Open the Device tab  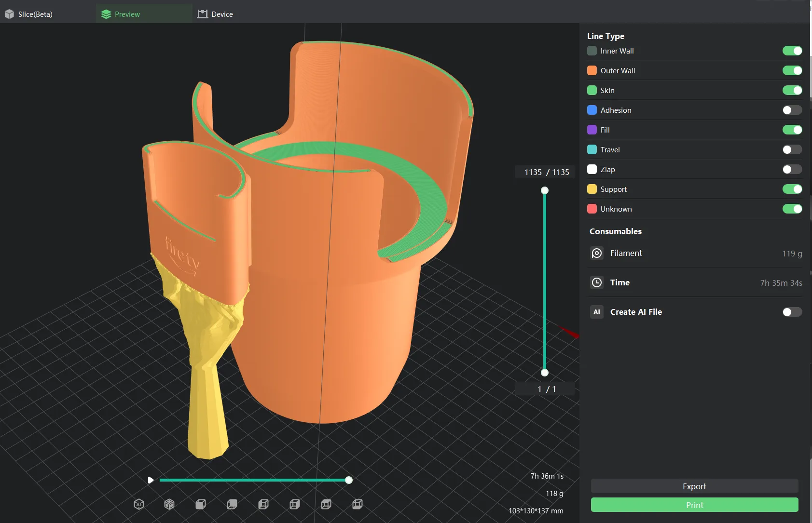tap(215, 14)
